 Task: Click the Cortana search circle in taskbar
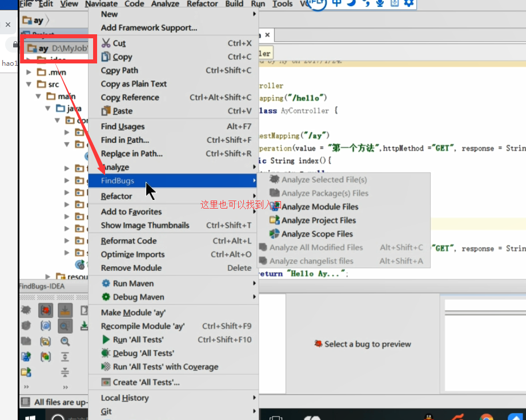(57, 417)
